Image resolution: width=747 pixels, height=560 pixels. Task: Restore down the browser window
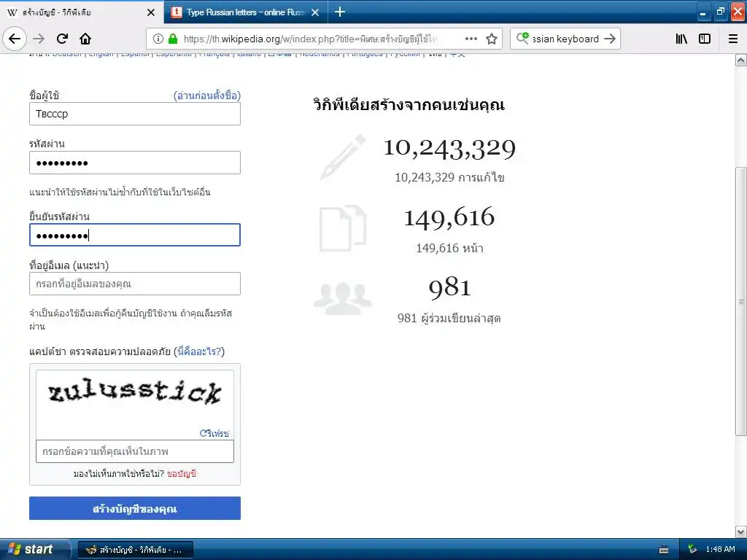pos(720,12)
